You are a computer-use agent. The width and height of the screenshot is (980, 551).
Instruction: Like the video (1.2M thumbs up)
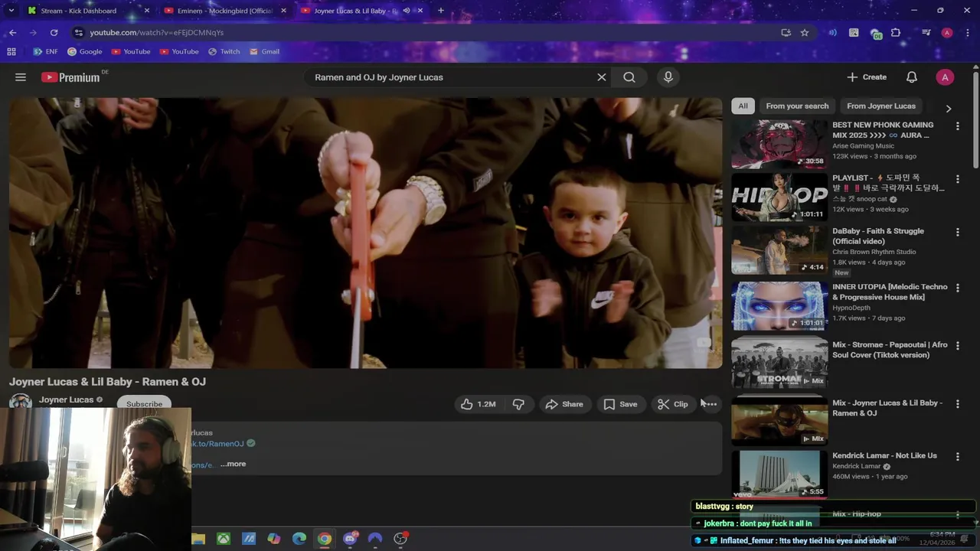[478, 404]
